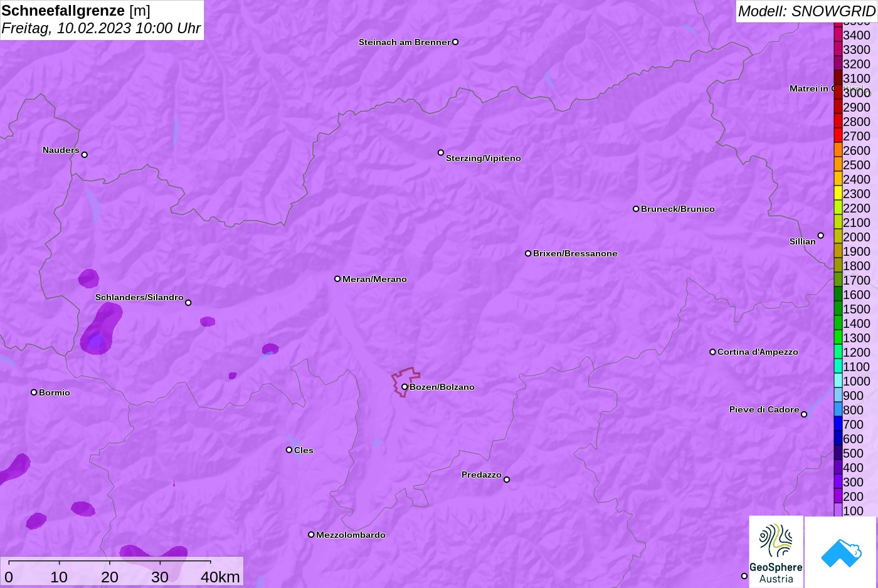Select the Predazzo location dot

(507, 480)
